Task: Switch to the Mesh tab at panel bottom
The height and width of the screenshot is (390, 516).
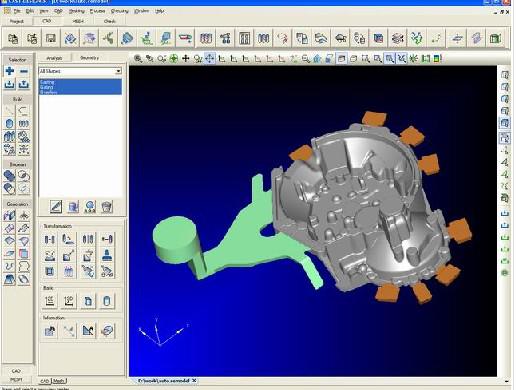Action: coord(59,381)
